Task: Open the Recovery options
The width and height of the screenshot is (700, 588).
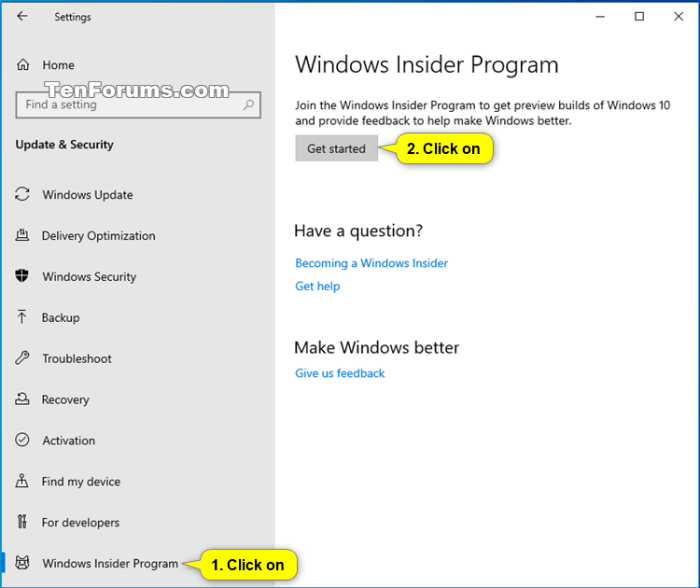Action: [66, 400]
